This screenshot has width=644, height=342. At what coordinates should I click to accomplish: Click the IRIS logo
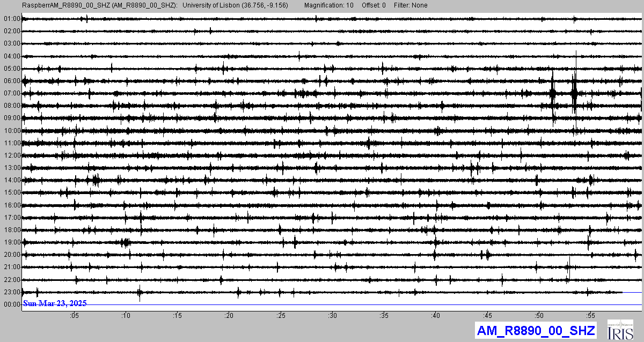point(621,330)
